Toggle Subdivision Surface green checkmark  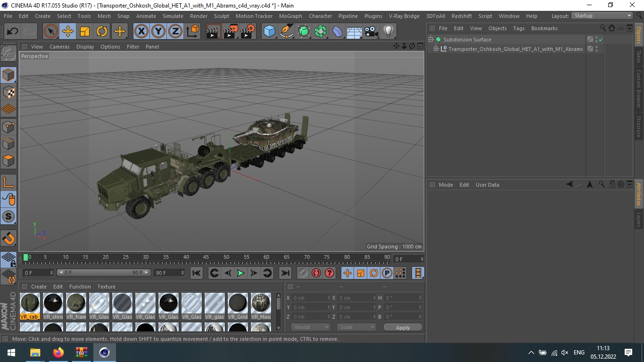(x=601, y=40)
